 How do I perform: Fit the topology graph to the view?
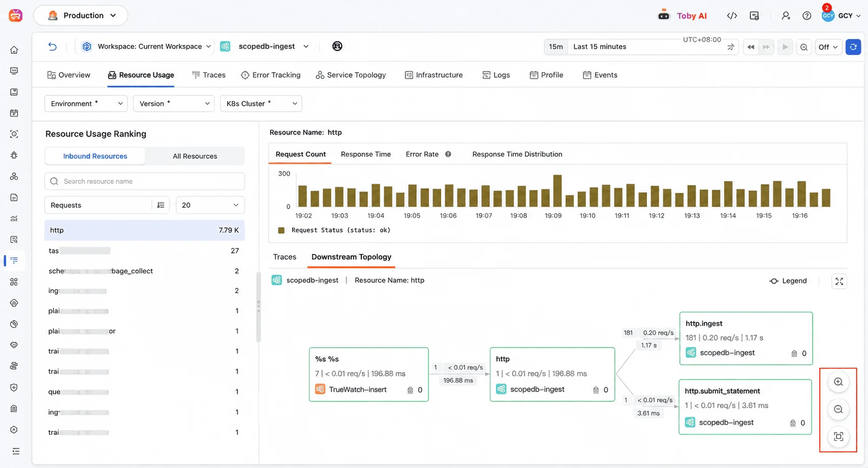pos(839,436)
